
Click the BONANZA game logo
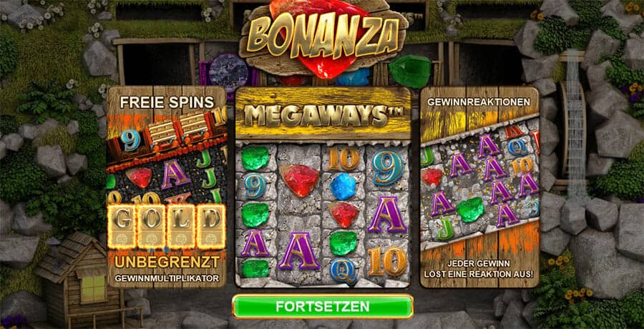click(323, 35)
